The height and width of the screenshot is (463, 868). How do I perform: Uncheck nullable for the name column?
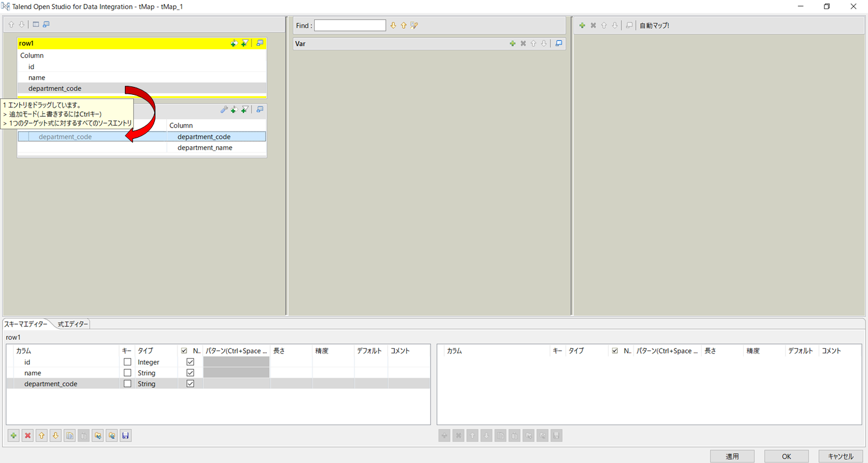pyautogui.click(x=190, y=373)
